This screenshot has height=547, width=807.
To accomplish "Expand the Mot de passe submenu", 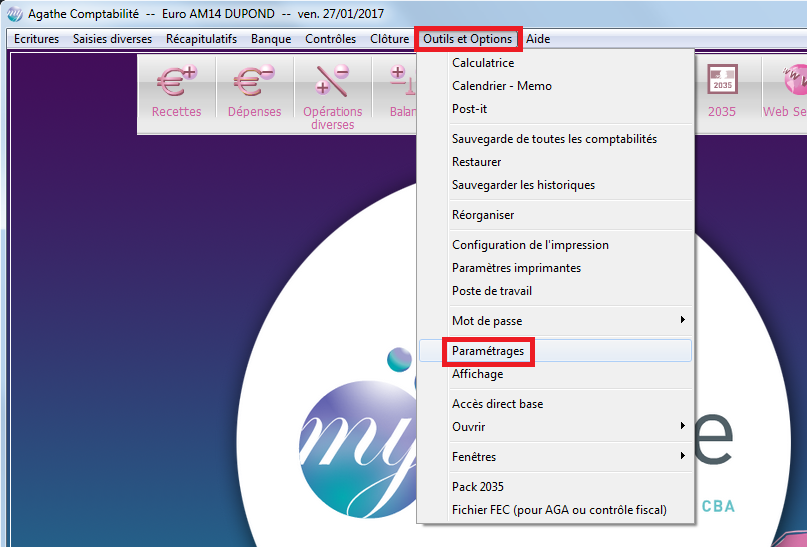I will [x=555, y=321].
